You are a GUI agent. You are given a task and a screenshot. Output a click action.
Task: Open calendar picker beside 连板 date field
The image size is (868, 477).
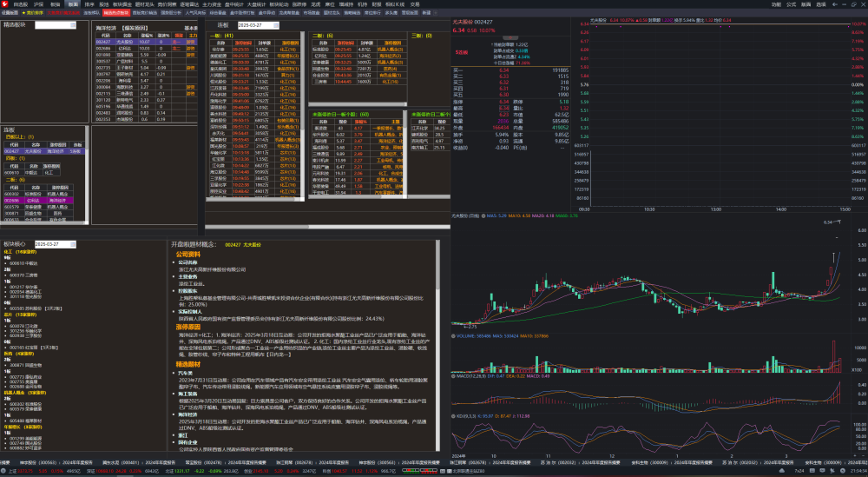[x=276, y=25]
